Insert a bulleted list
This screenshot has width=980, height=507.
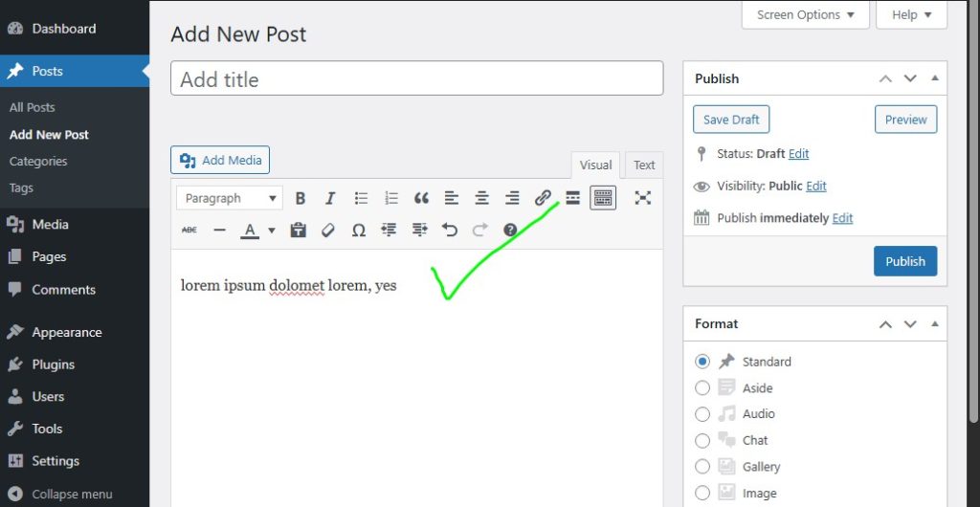coord(361,199)
